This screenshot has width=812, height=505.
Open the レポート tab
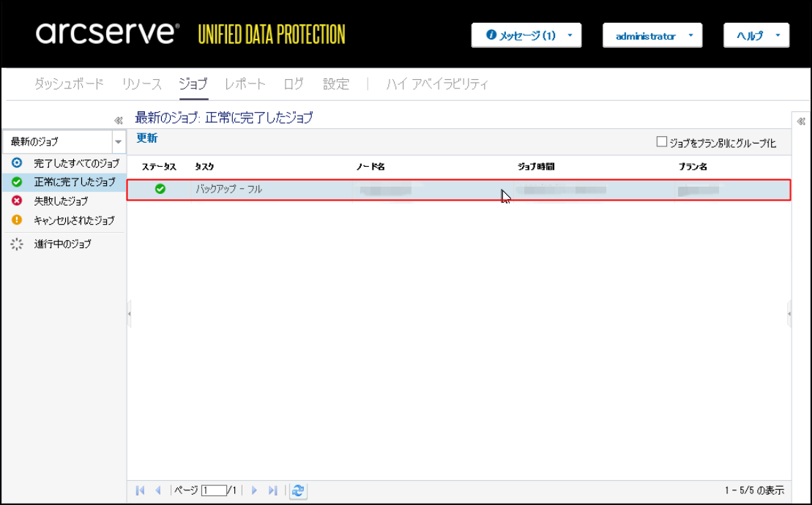point(245,84)
